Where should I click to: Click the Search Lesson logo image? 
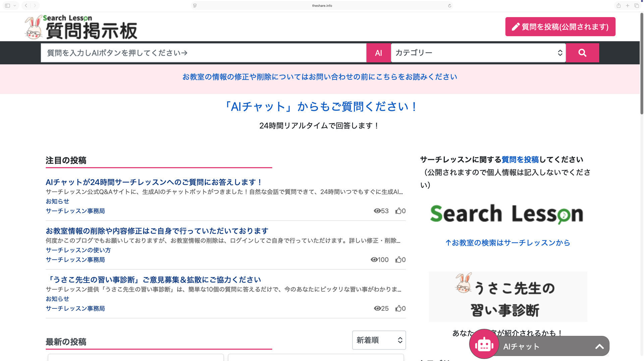pos(506,214)
